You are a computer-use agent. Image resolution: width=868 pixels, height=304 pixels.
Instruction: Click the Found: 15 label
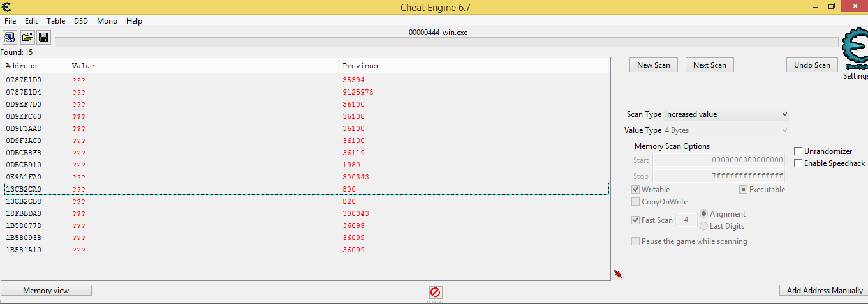point(17,52)
